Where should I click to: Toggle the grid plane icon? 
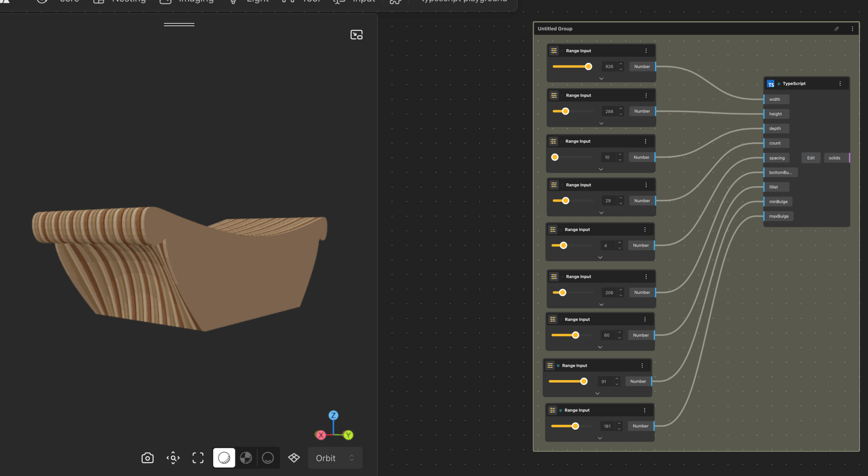coord(294,458)
